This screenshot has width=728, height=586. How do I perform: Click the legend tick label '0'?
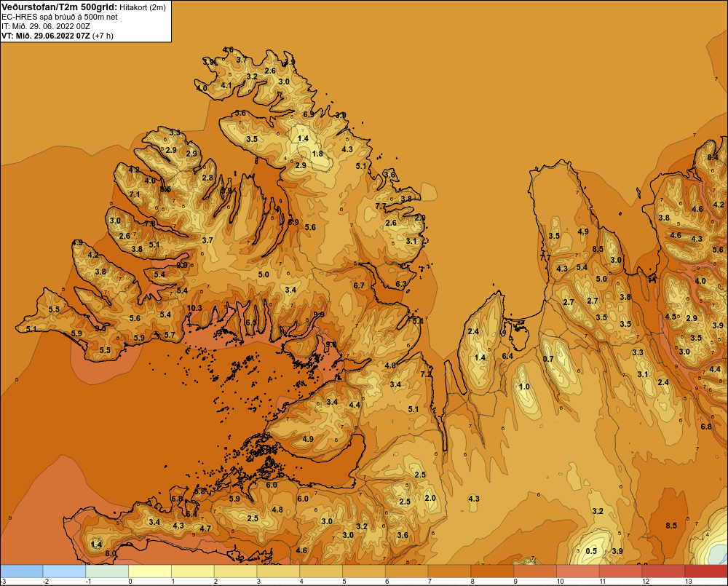(130, 582)
